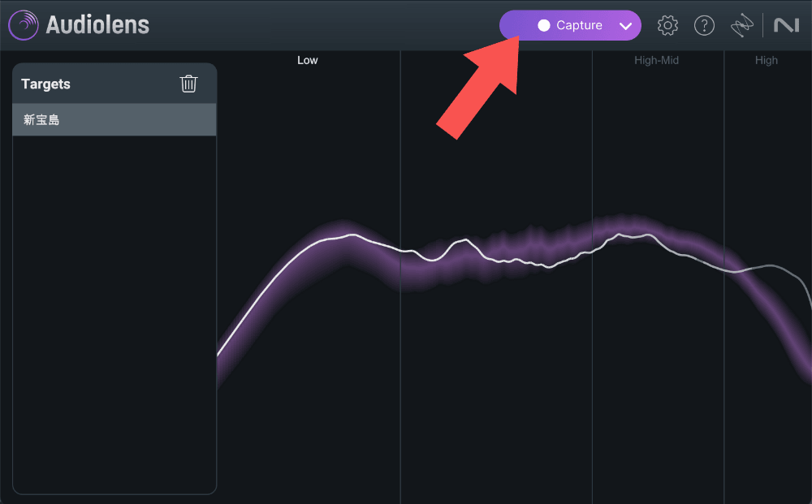Viewport: 812px width, 504px height.
Task: Click the iZotope logo icon
Action: pyautogui.click(x=741, y=26)
